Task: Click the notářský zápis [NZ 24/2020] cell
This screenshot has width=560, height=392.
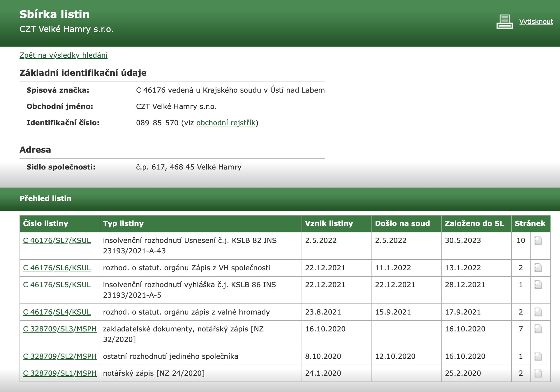Action: click(201, 373)
